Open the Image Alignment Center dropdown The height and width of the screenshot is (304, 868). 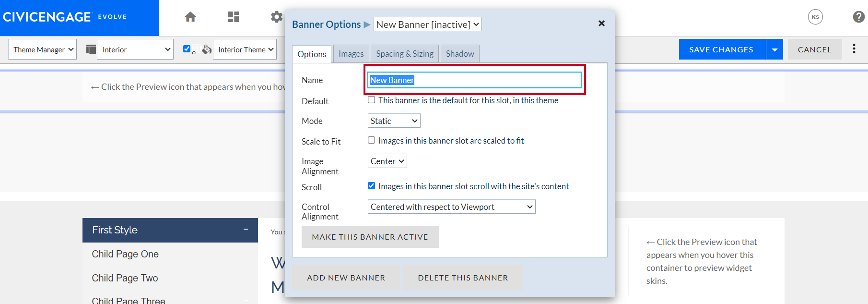[x=387, y=161]
